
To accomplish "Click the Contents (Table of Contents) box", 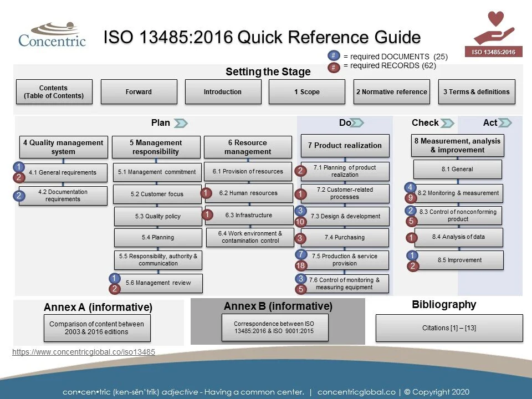I will 54,91.
